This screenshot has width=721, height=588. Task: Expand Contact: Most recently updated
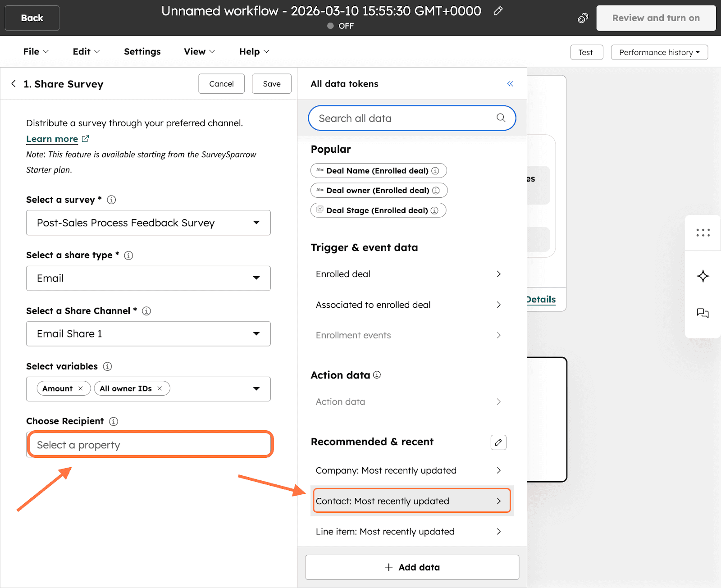[x=411, y=501]
